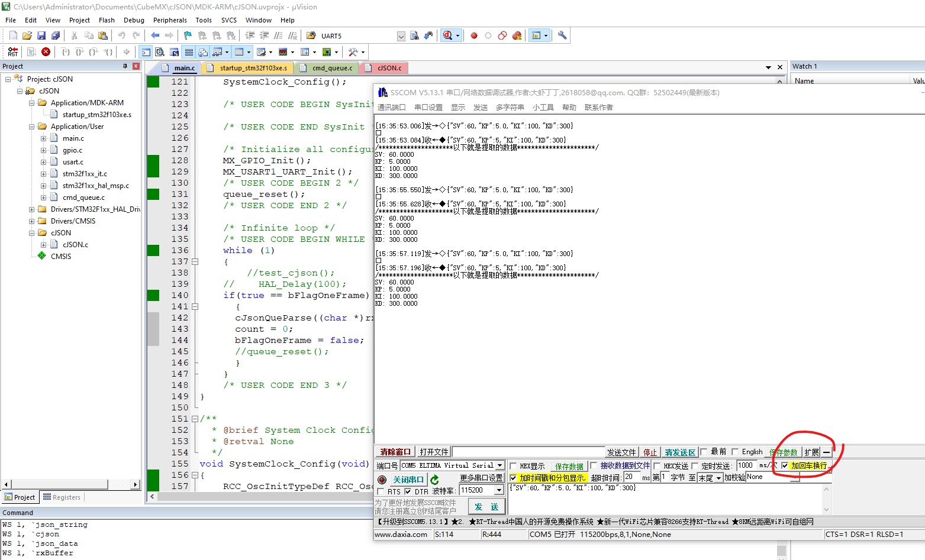The height and width of the screenshot is (560, 925).
Task: Click the New file toolbar icon
Action: coord(13,35)
